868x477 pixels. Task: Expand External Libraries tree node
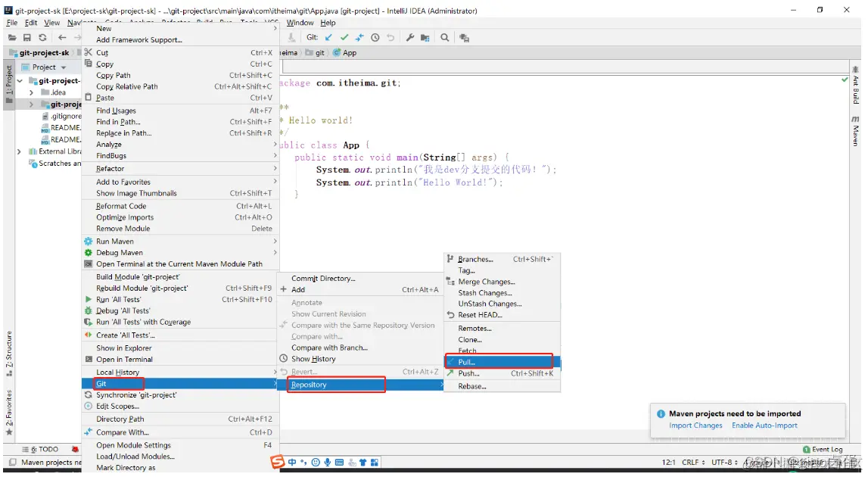tap(20, 151)
